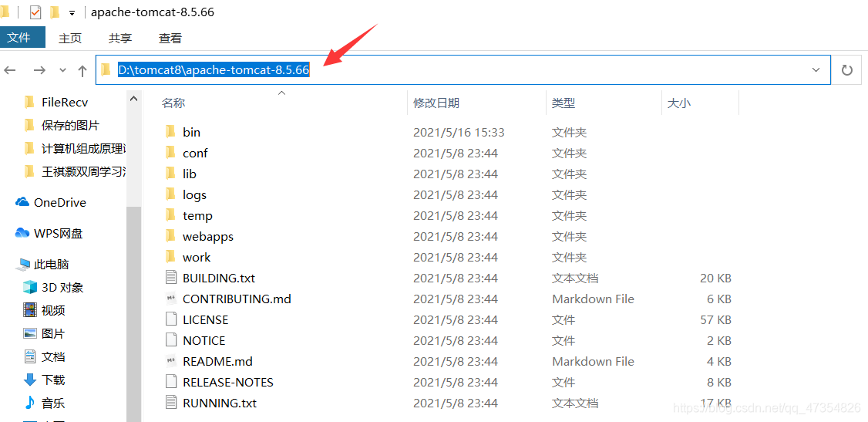This screenshot has height=422, width=868.
Task: Click the 3D 对象 cube icon
Action: pyautogui.click(x=29, y=288)
